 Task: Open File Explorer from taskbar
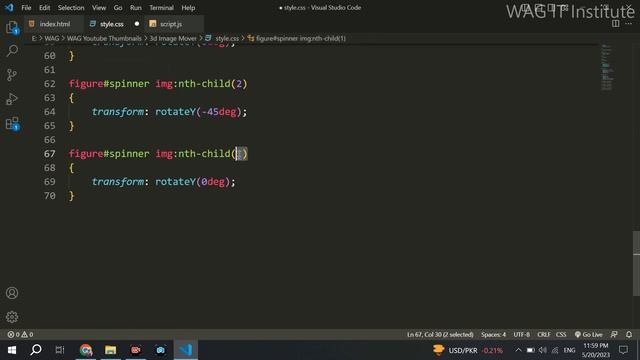[x=111, y=350]
